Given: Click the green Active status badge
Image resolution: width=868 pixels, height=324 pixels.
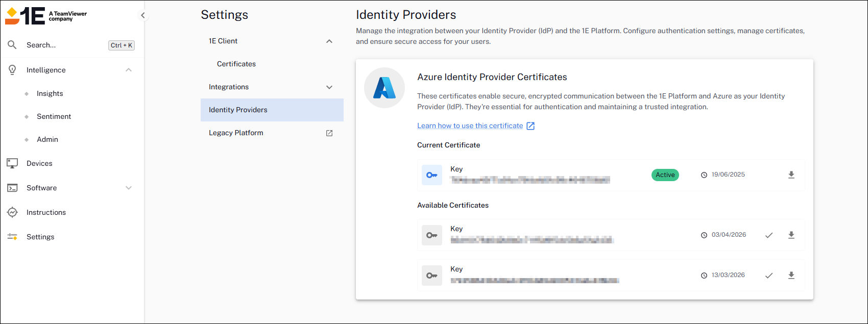Looking at the screenshot, I should click(x=665, y=175).
